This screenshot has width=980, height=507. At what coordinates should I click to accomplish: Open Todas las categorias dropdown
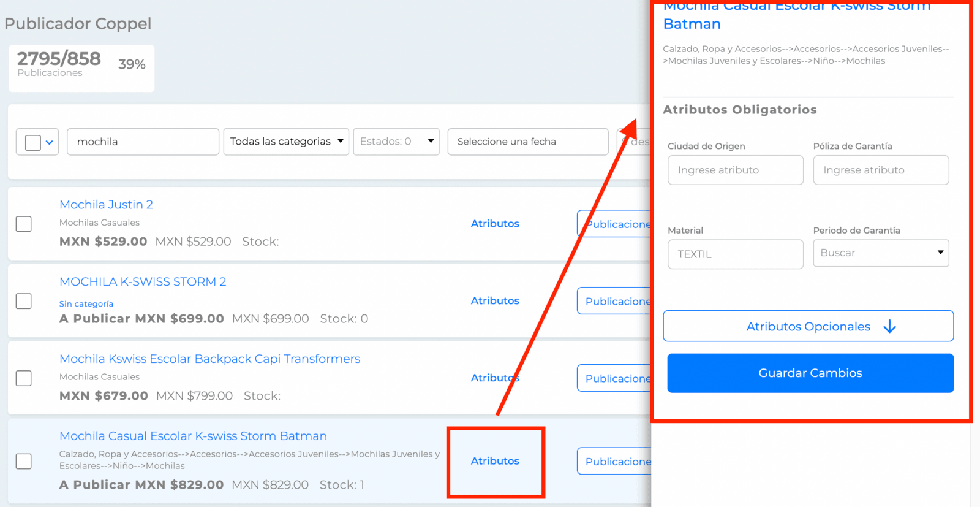point(286,142)
